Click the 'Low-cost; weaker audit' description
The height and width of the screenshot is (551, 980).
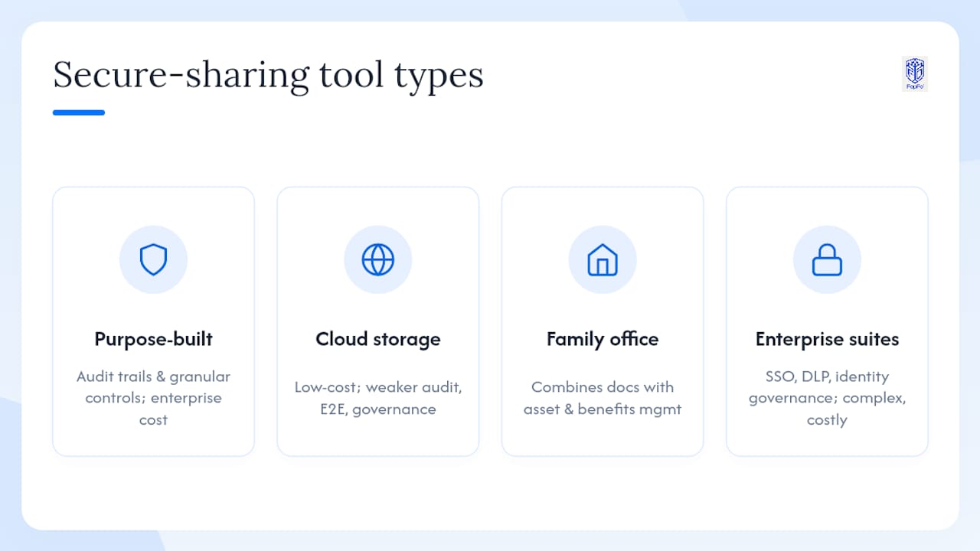point(378,398)
